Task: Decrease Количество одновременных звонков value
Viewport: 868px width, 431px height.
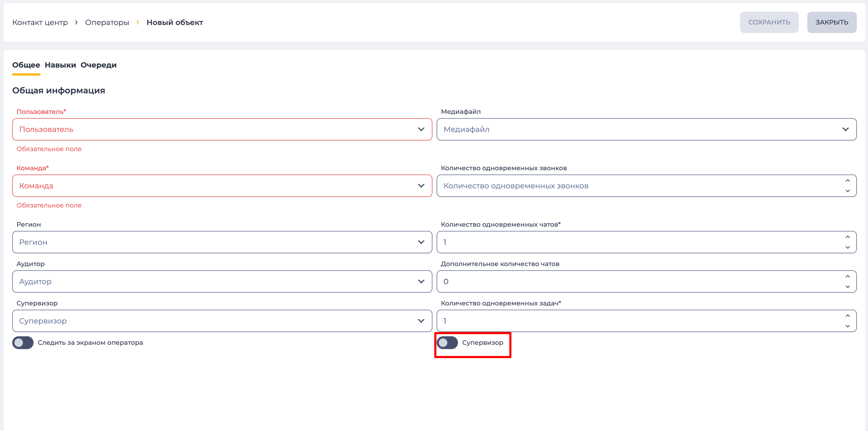Action: click(848, 191)
